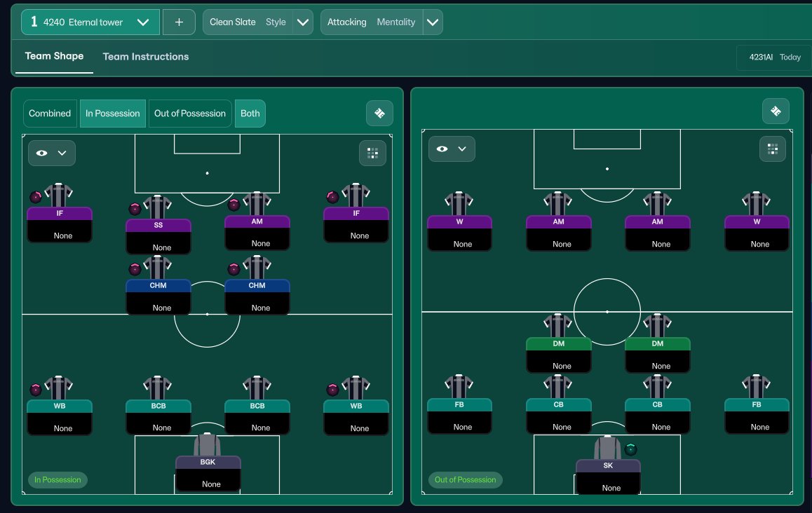Click the green In Possession pitch label
Image resolution: width=812 pixels, height=513 pixels.
click(57, 480)
